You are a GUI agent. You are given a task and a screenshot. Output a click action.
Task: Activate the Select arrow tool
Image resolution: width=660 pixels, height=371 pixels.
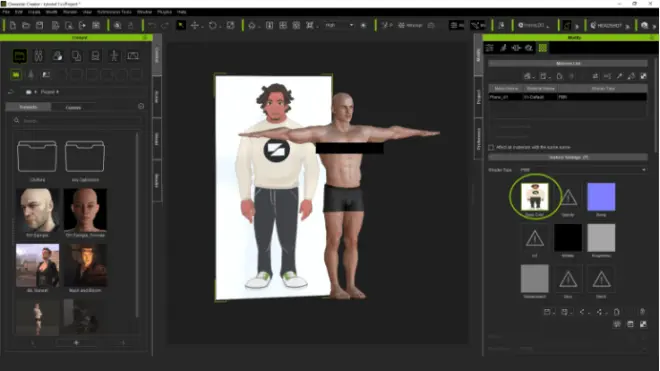pyautogui.click(x=181, y=25)
